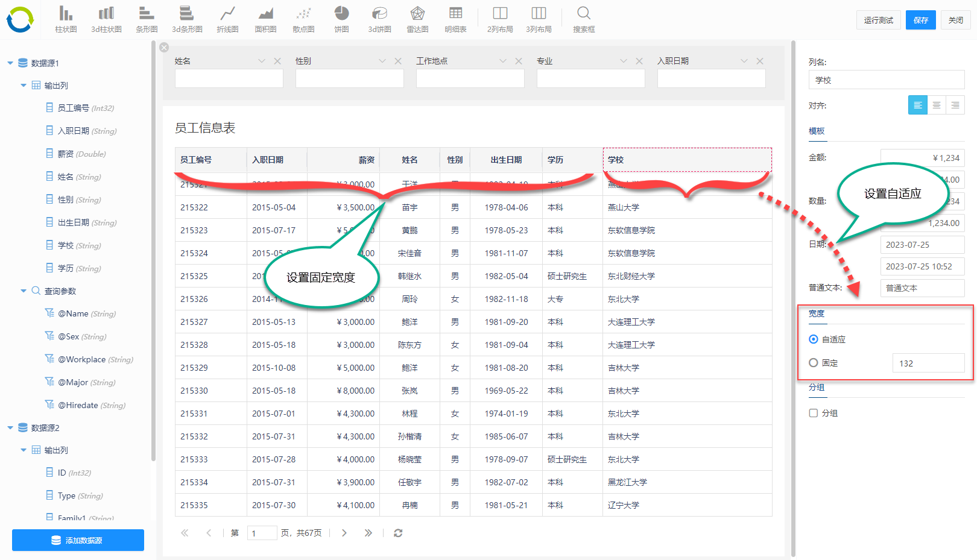Select the 雷达图 radar chart tool
The height and width of the screenshot is (560, 977).
coord(417,19)
